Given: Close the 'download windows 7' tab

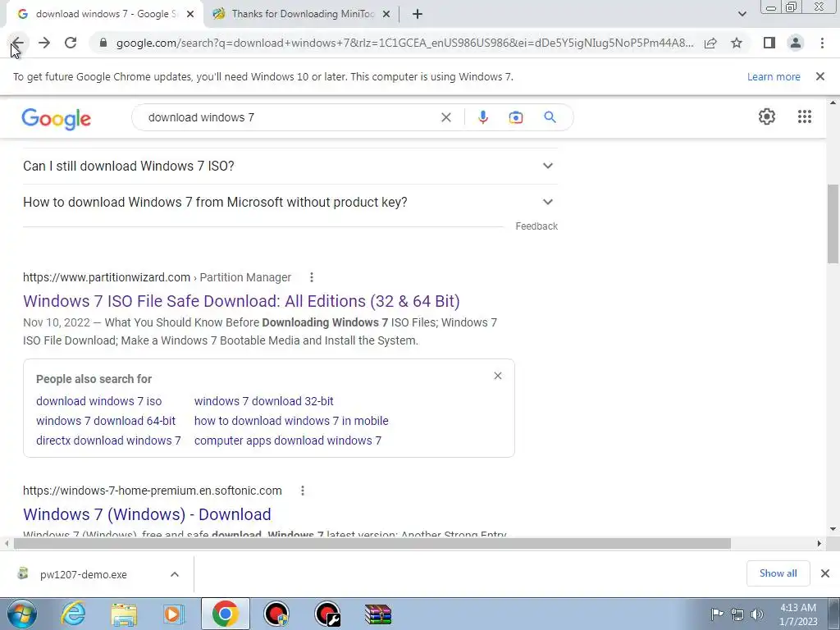Looking at the screenshot, I should [190, 14].
